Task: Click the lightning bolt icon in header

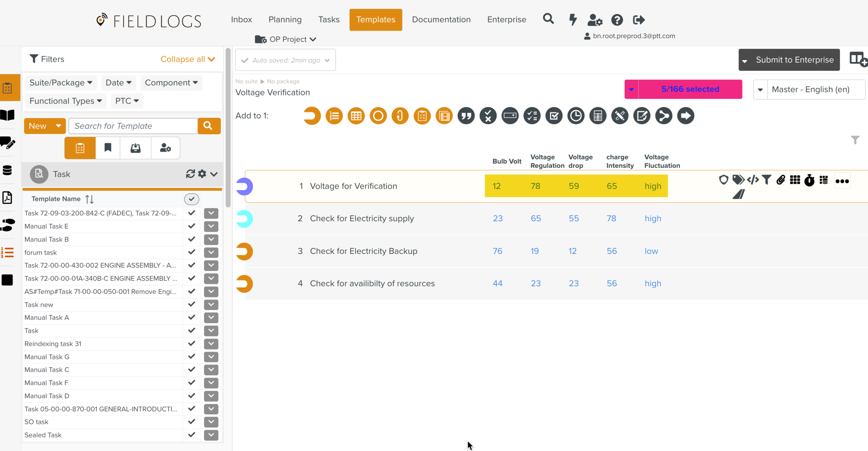Action: (x=573, y=20)
